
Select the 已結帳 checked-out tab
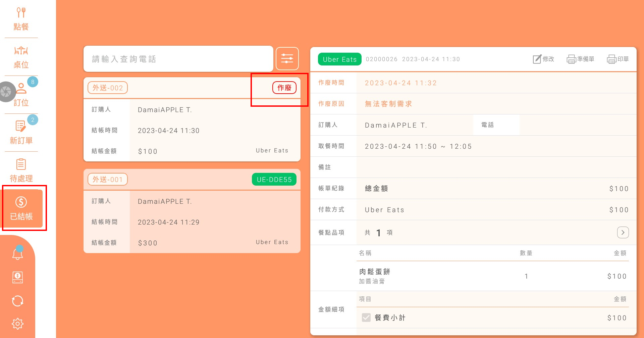(22, 208)
